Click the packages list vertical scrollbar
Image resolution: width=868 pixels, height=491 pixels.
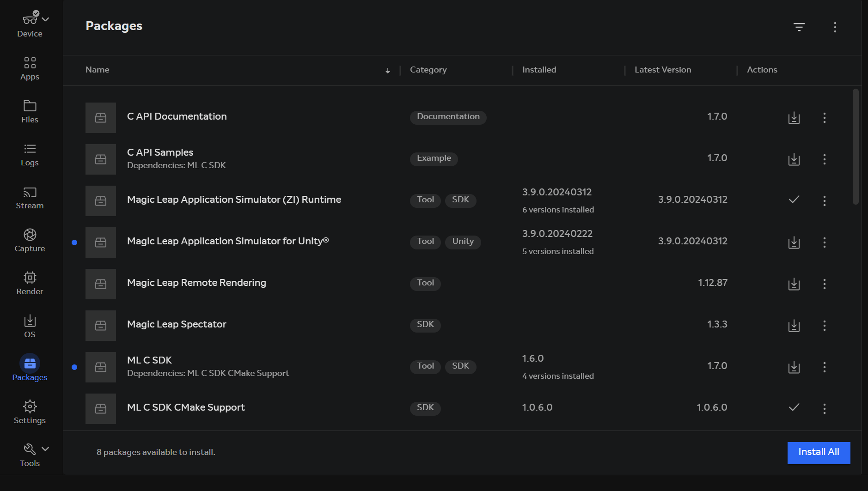[856, 147]
